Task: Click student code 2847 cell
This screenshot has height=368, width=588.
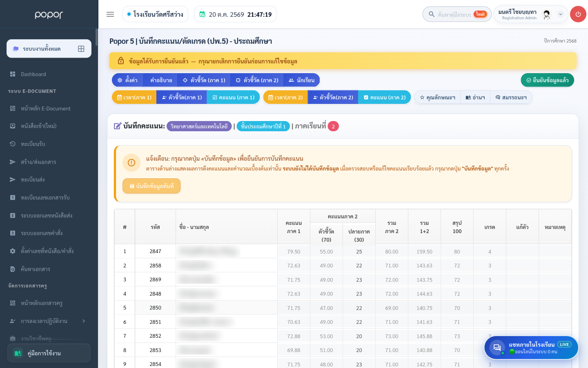Action: tap(155, 251)
